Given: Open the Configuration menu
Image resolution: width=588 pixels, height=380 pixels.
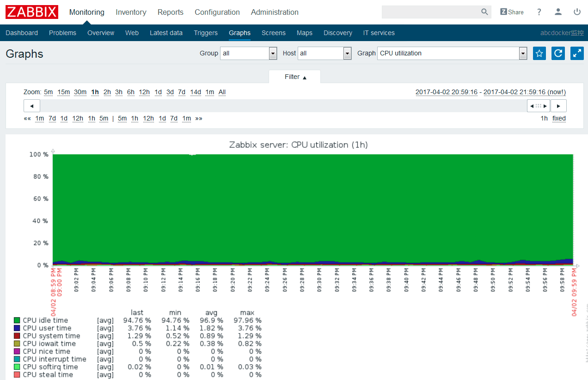Looking at the screenshot, I should tap(217, 12).
